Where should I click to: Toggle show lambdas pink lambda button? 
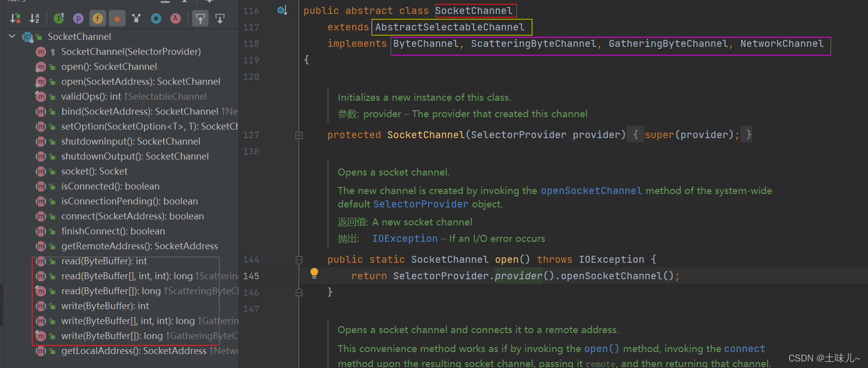point(176,18)
